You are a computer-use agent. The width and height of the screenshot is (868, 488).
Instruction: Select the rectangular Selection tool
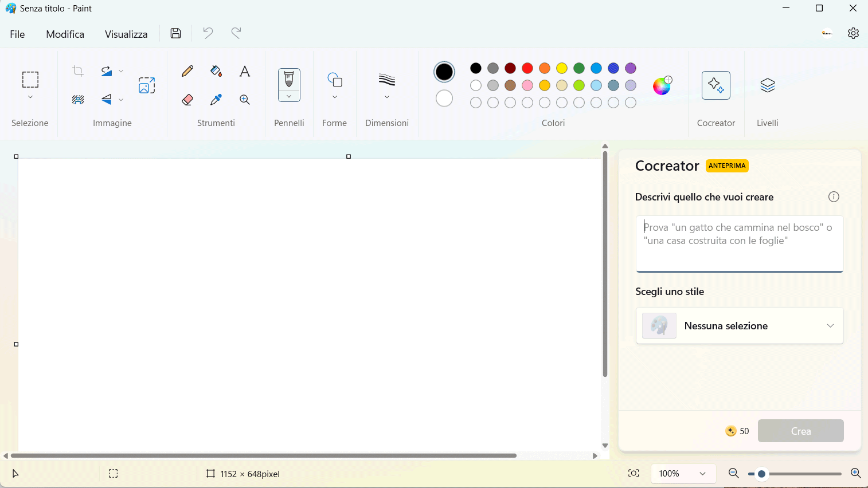point(30,79)
